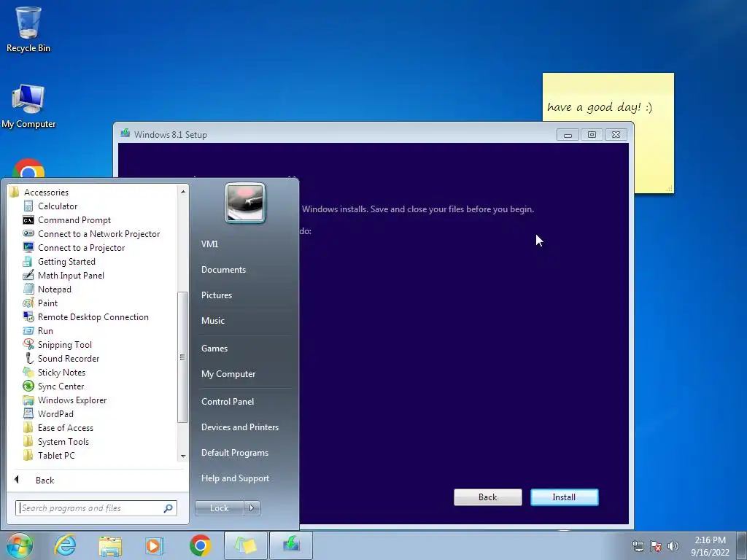Screen dimensions: 747x560
Task: Launch Math Input Panel
Action: 71,275
